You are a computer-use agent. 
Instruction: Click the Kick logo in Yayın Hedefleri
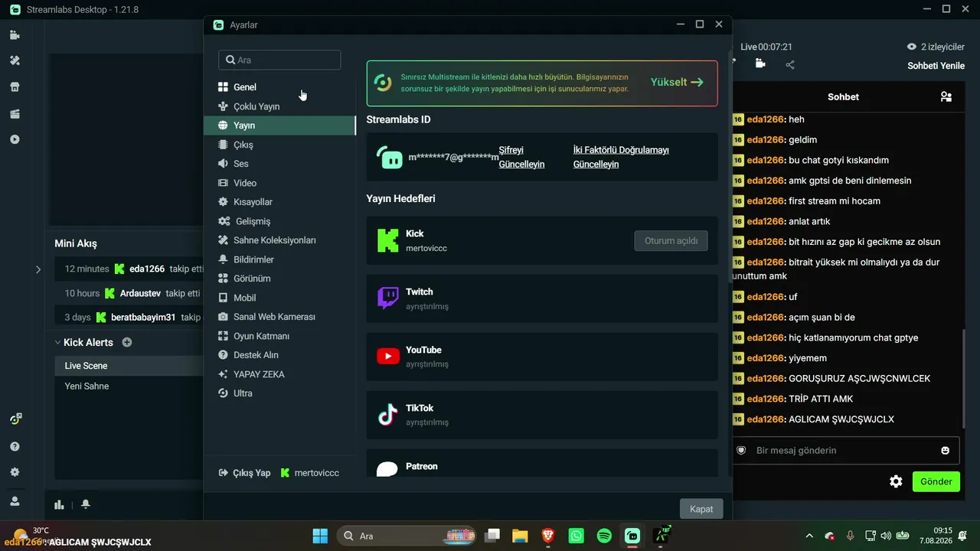[388, 240]
